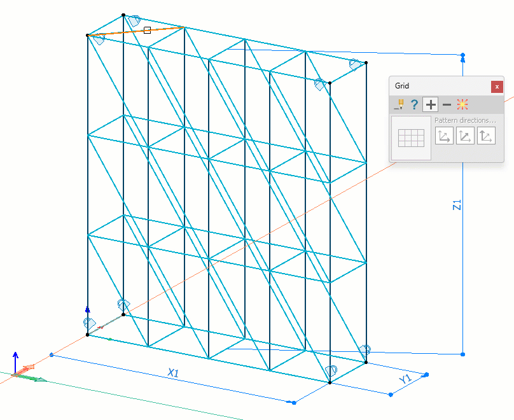Click the grid pattern preview thumbnail

click(411, 137)
